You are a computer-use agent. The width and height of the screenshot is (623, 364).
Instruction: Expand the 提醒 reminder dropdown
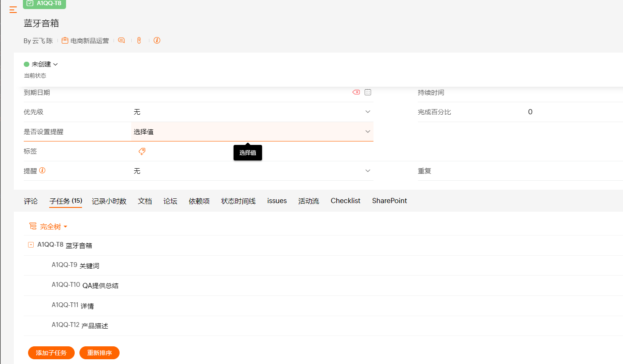[367, 171]
